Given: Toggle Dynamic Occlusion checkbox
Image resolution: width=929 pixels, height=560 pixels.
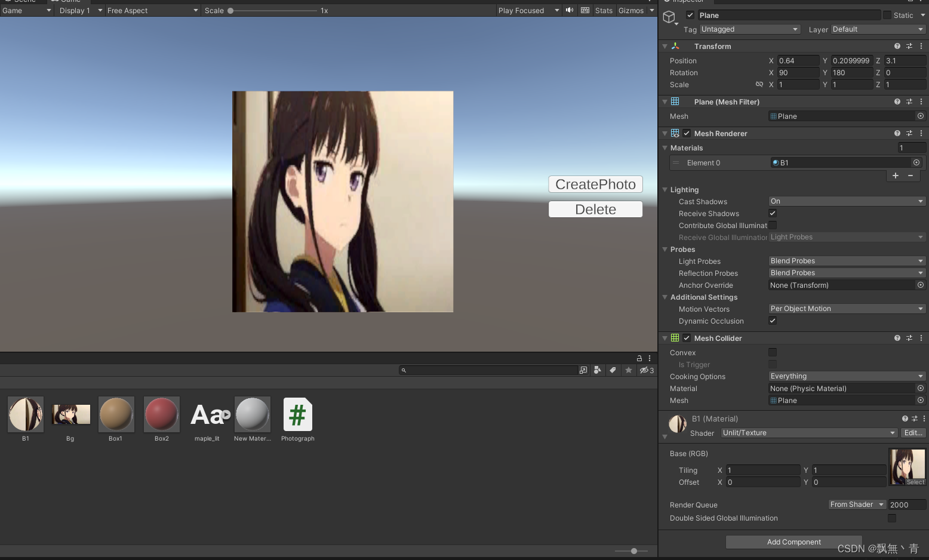Looking at the screenshot, I should (773, 321).
